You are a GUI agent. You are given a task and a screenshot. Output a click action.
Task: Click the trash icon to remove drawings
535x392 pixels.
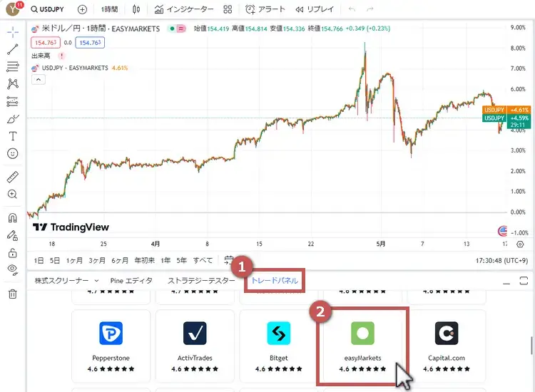point(13,294)
